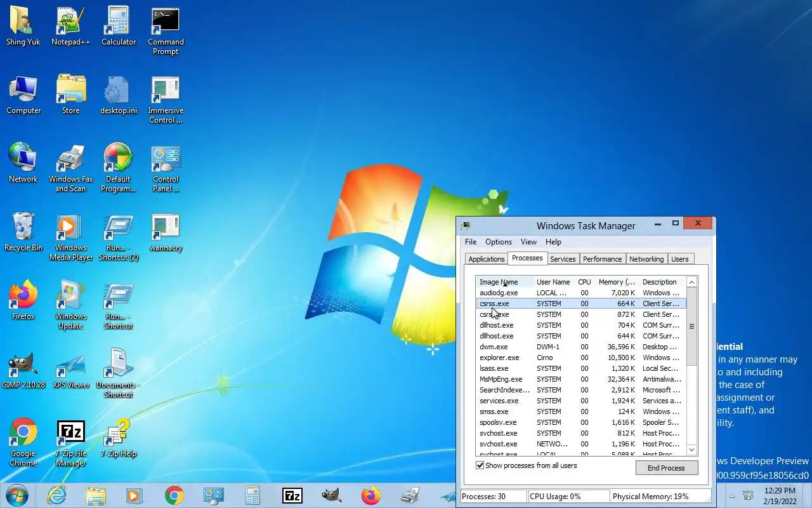Sort processes by Memory column header

point(617,282)
